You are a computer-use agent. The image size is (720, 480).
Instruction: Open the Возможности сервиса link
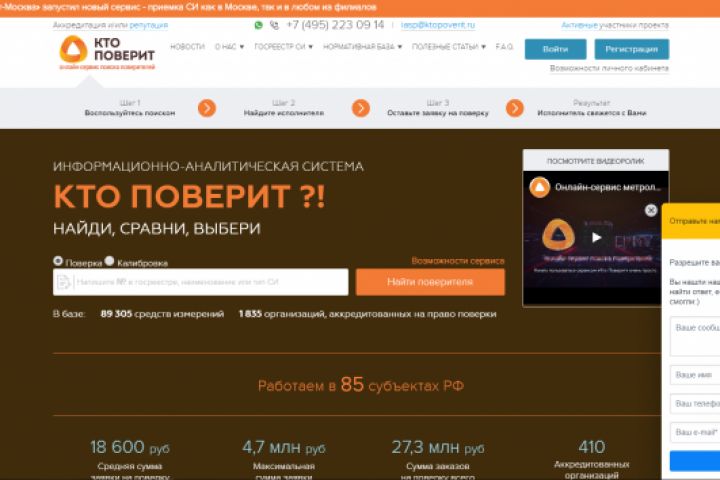coord(458,261)
